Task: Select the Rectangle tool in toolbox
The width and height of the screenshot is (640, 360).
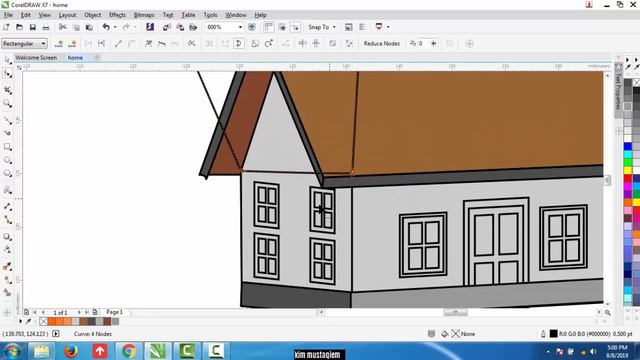Action: (x=7, y=147)
